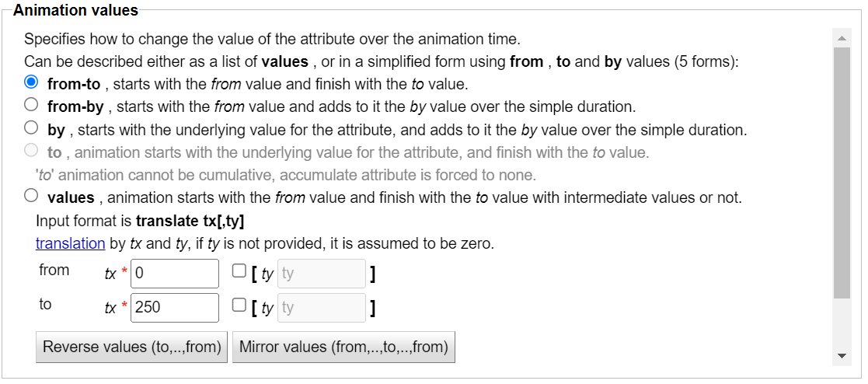868x384 pixels.
Task: Pick the greyed-out 'to' animation radio button
Action: click(31, 151)
